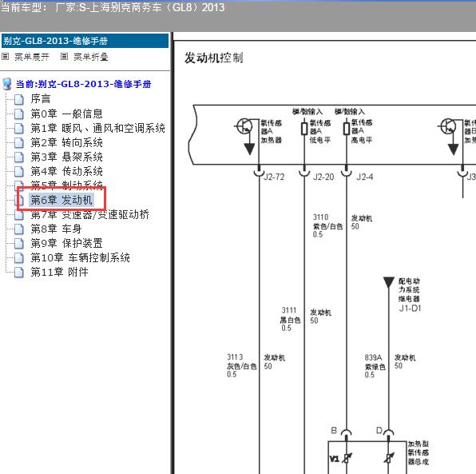The height and width of the screenshot is (474, 476).
Task: Click the root node 当前:别克-GL8-2013-维修手册
Action: pos(84,84)
